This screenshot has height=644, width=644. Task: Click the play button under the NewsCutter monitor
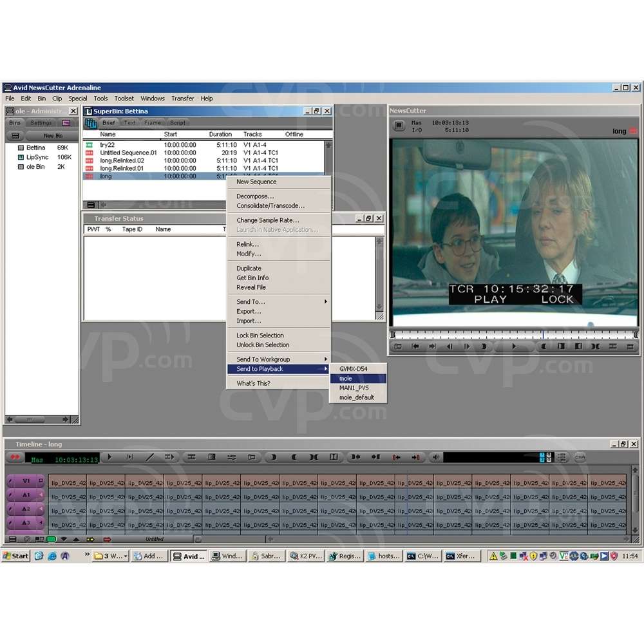514,346
